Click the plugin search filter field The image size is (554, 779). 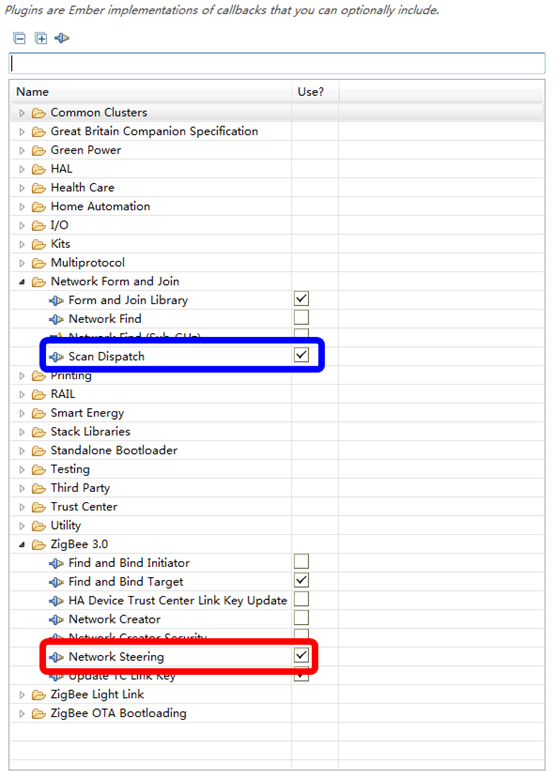click(x=277, y=64)
